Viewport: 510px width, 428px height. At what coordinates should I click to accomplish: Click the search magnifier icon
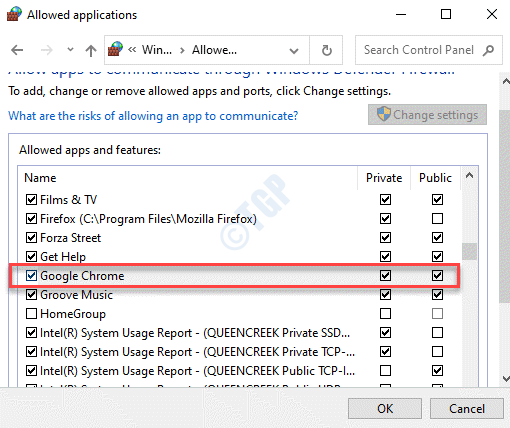[x=489, y=50]
